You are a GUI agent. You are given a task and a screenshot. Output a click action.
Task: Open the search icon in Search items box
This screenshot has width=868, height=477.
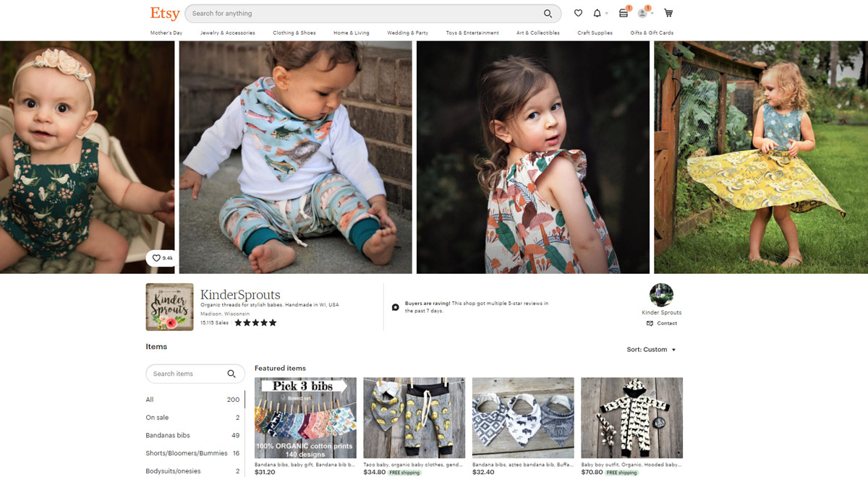232,374
